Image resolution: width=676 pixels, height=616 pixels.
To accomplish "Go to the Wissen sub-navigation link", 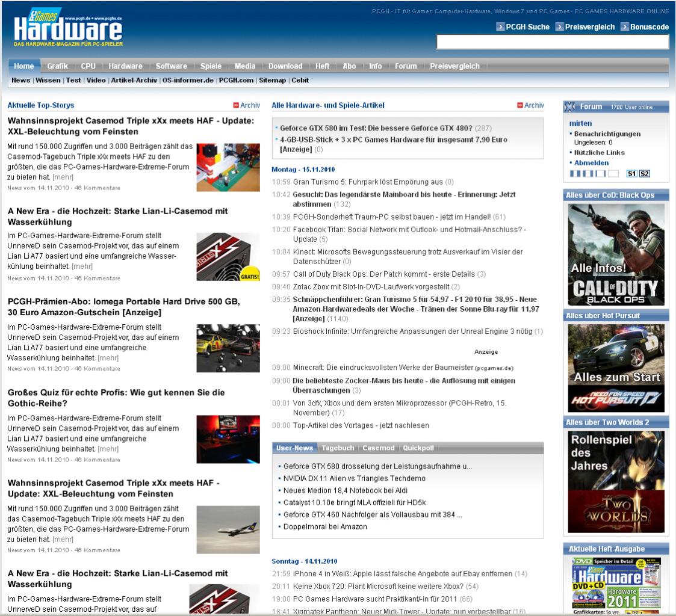I will (x=48, y=80).
